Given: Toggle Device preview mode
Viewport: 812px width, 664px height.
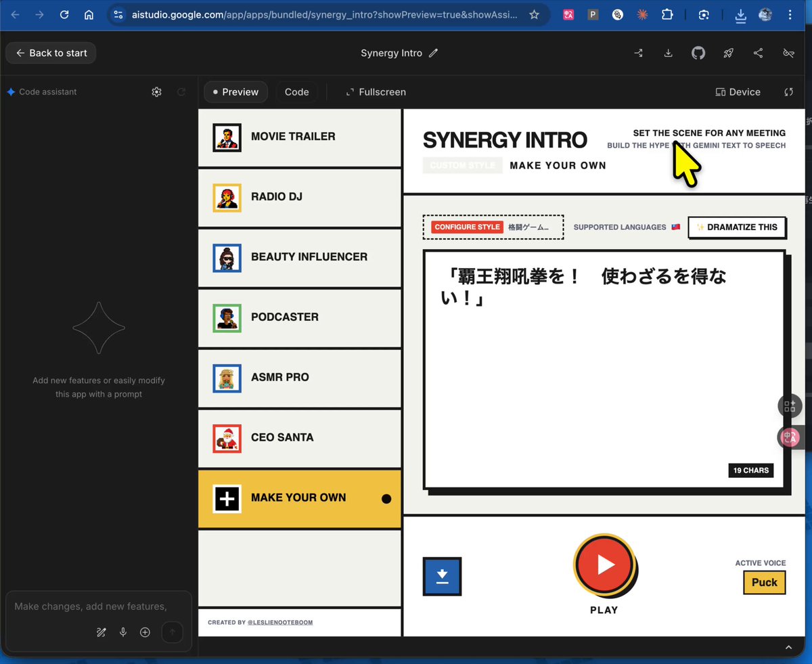Looking at the screenshot, I should pyautogui.click(x=738, y=92).
